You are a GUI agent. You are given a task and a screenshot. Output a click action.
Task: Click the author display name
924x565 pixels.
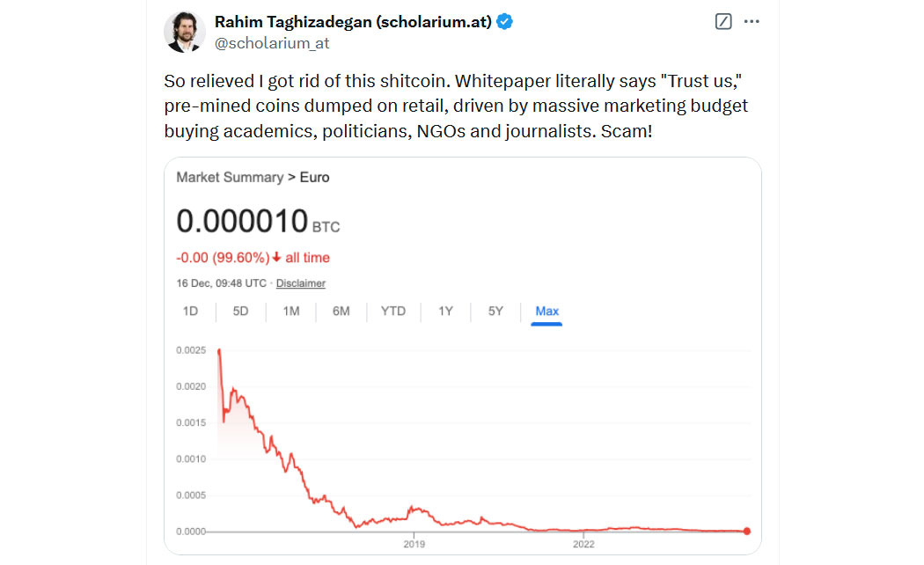point(353,22)
